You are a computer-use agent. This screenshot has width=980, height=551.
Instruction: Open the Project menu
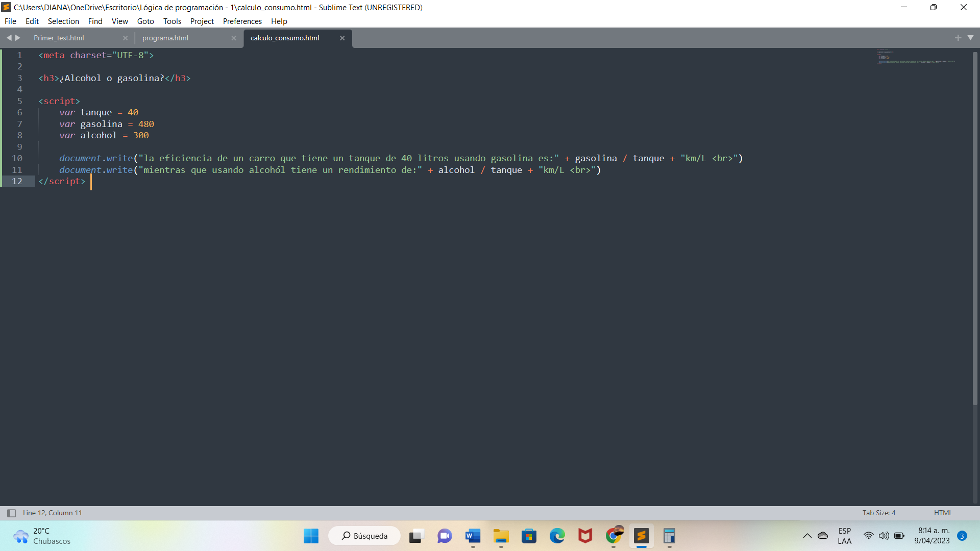(202, 21)
